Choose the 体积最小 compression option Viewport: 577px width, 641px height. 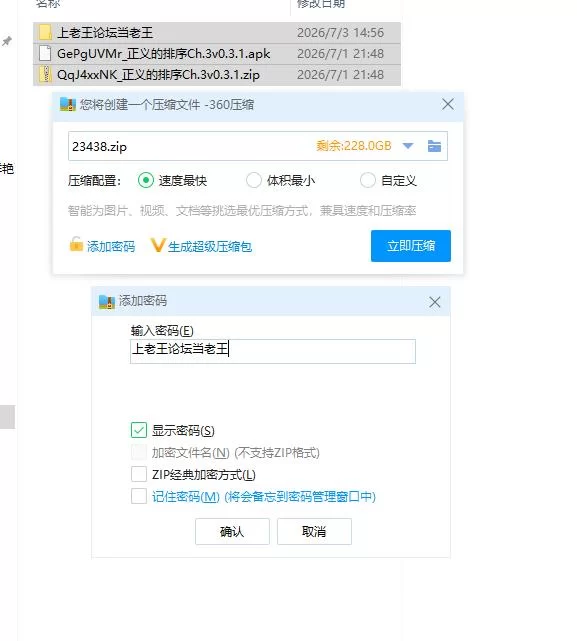tap(254, 180)
